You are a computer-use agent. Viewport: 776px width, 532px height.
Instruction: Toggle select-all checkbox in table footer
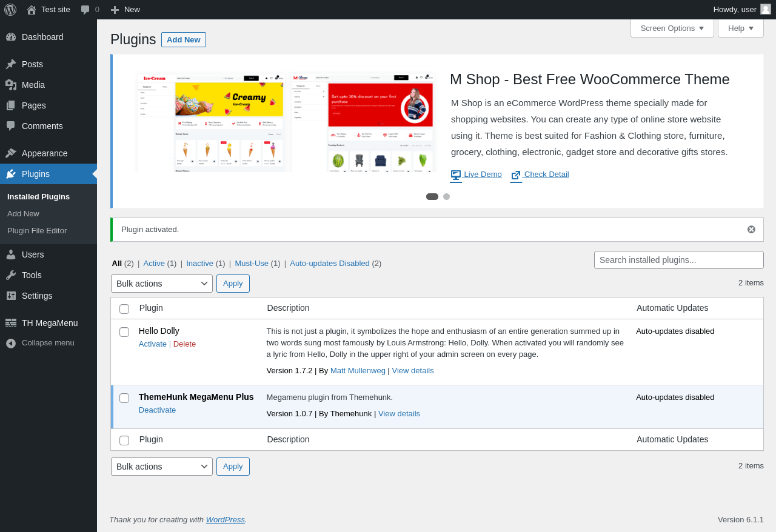point(124,441)
